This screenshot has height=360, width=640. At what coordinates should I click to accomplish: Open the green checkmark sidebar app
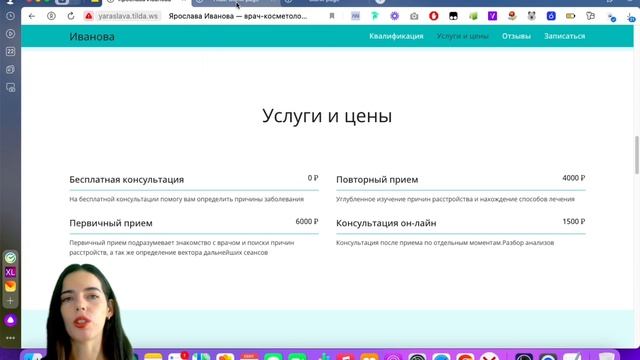point(11,258)
